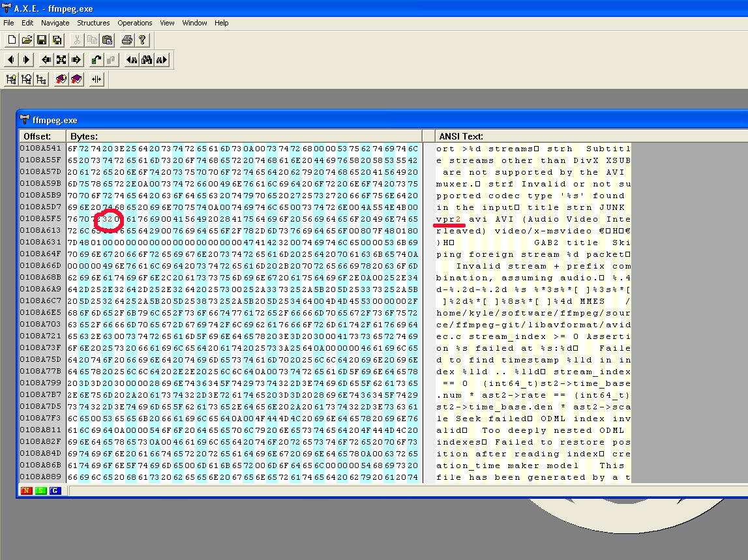The image size is (748, 560).
Task: Click the Bytes column header
Action: pos(244,136)
